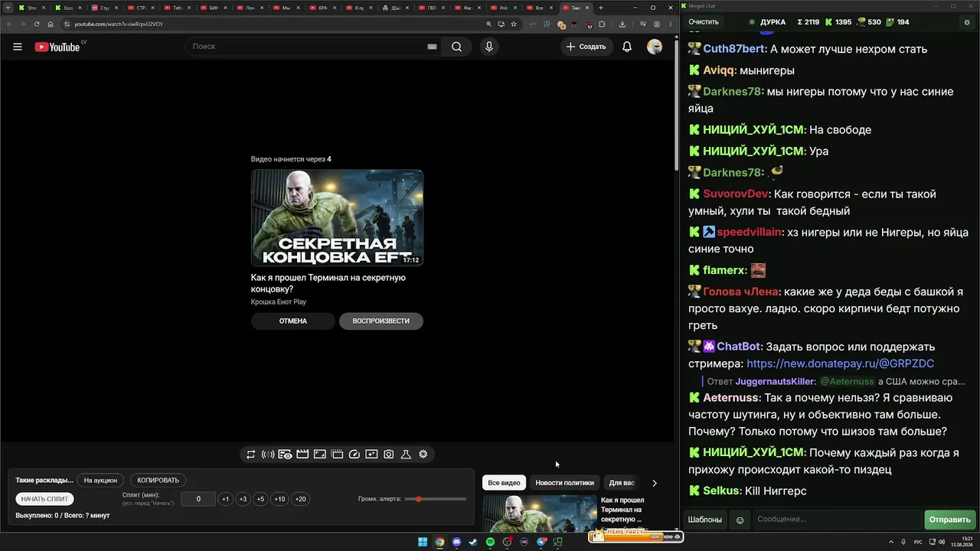Cancel autoplay with ОТМЕНА button
The image size is (980, 551).
(x=293, y=321)
